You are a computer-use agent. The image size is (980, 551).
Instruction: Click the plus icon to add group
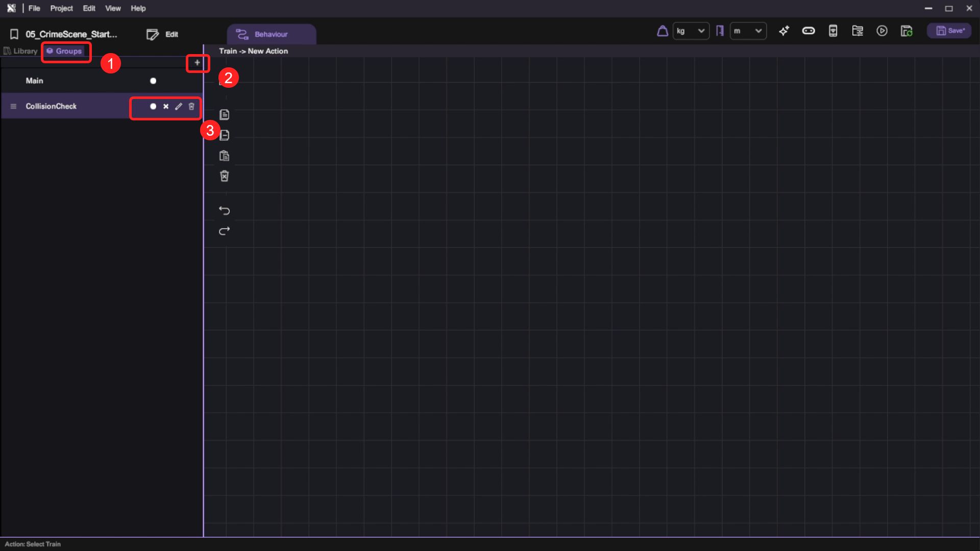tap(197, 63)
